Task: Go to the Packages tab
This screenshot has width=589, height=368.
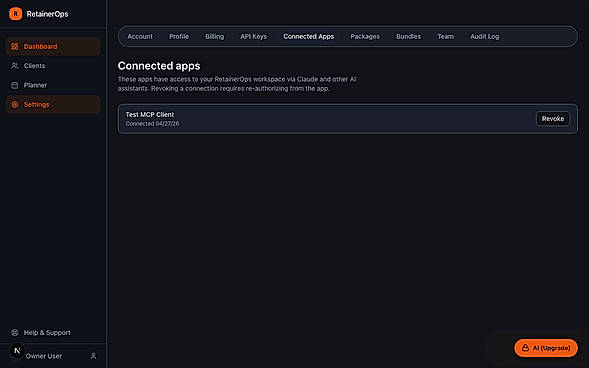Action: 365,36
